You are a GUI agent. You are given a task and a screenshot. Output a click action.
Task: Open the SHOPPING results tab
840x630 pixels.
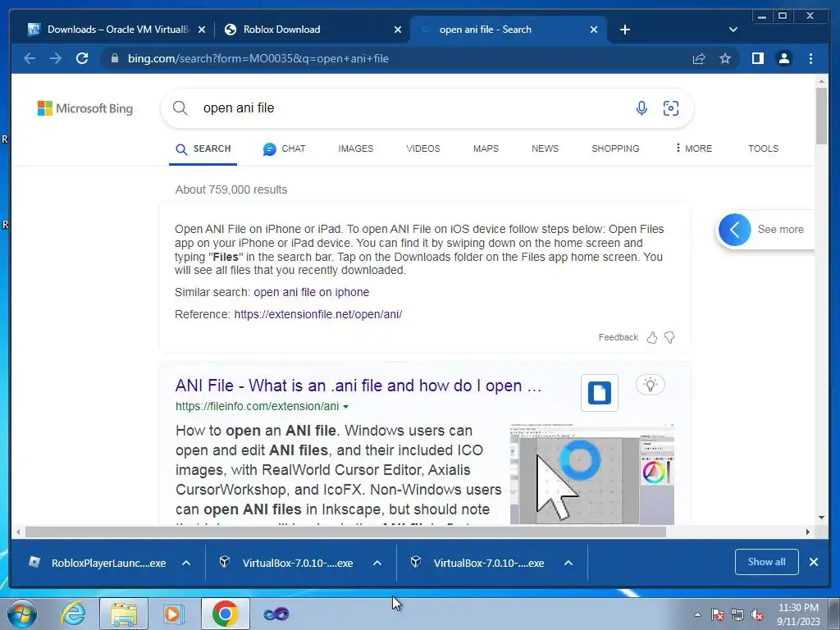coord(615,148)
